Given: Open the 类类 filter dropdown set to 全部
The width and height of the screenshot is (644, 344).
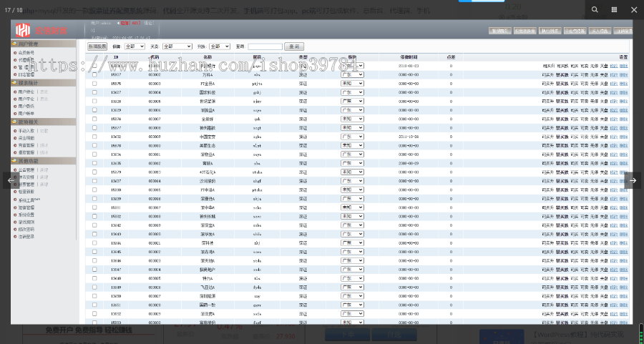Looking at the screenshot, I should click(x=177, y=46).
